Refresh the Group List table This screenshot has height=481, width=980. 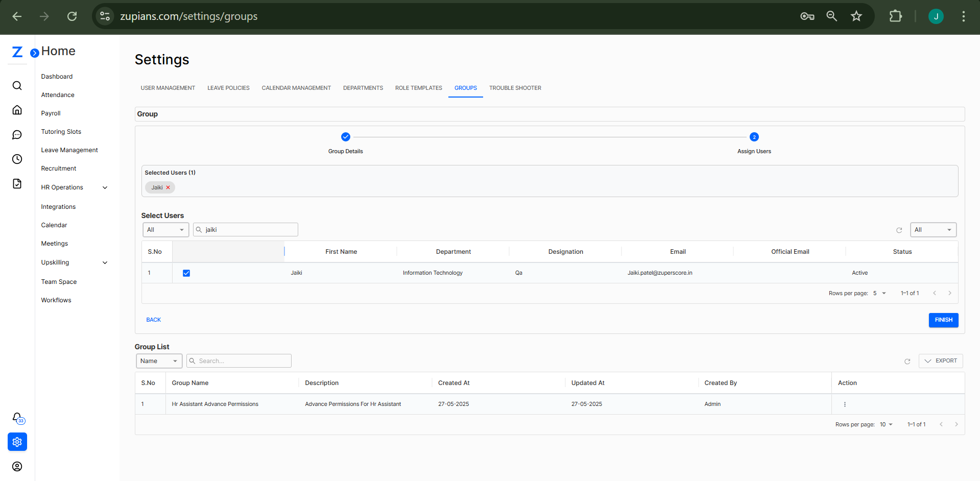click(x=907, y=361)
